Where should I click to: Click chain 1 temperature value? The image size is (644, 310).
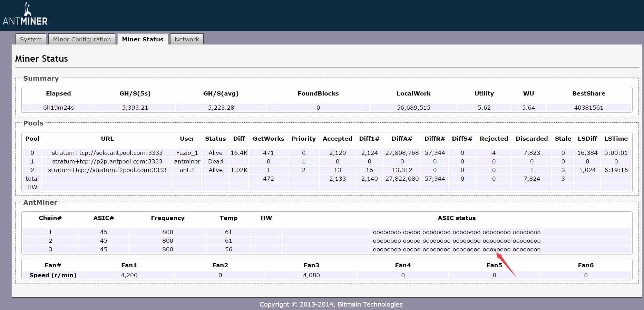coord(228,232)
